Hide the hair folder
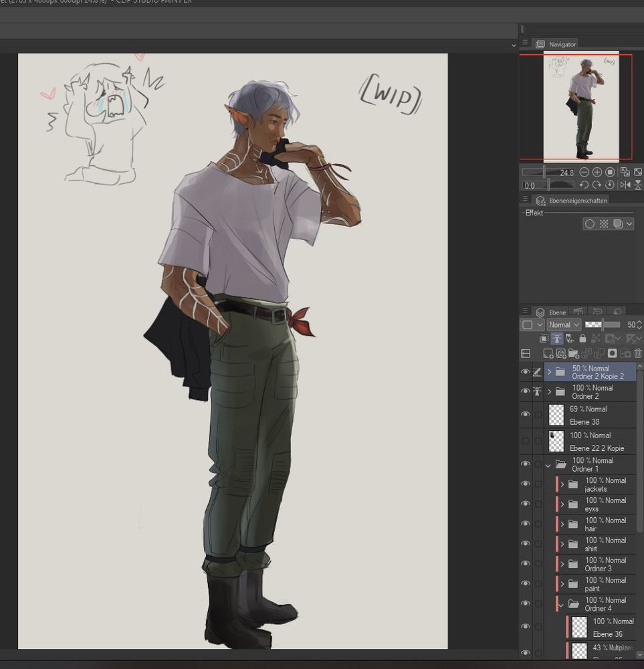The image size is (644, 669). 526,524
